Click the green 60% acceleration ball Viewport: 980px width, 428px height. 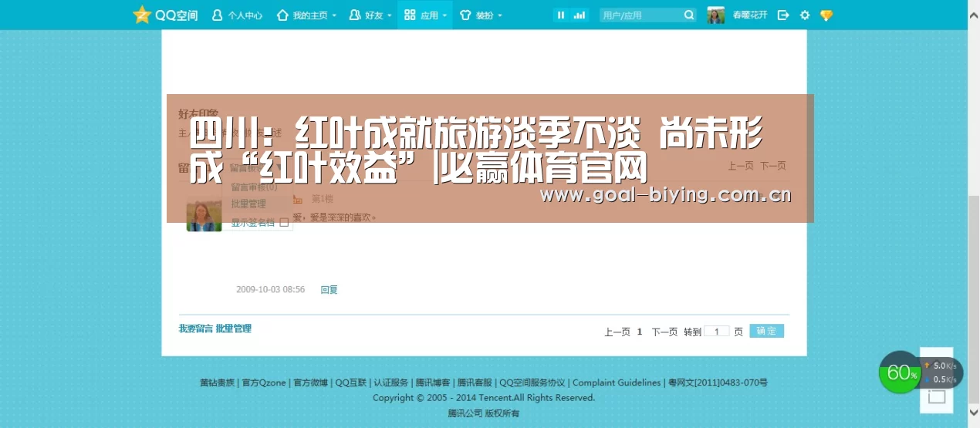tap(901, 372)
